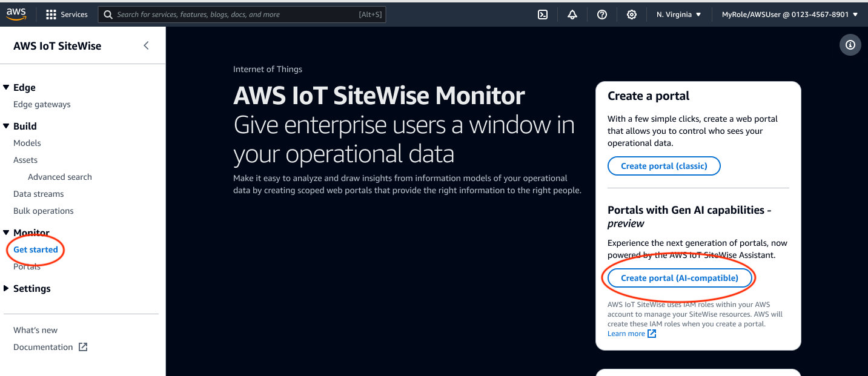
Task: Launch CloudShell terminal icon
Action: pyautogui.click(x=543, y=15)
